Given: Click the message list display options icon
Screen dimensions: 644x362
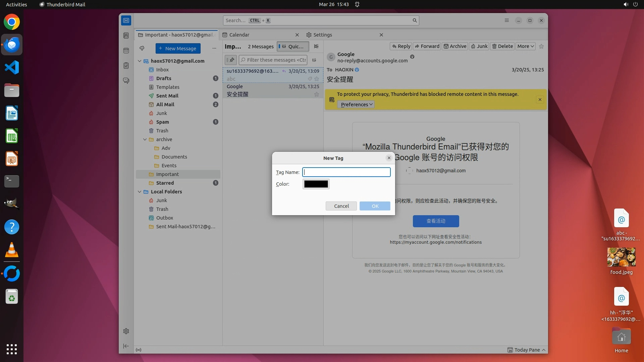Looking at the screenshot, I should 316,47.
